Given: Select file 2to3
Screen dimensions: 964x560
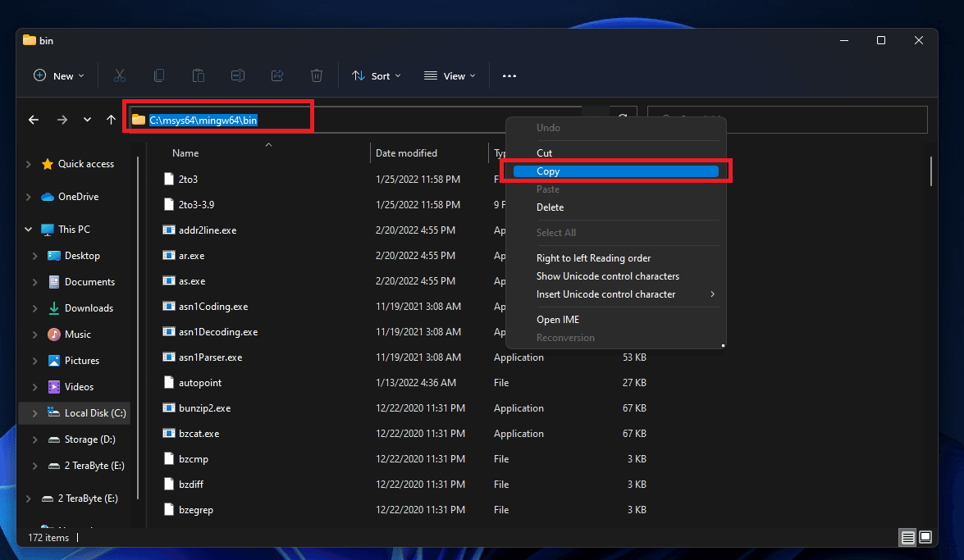Looking at the screenshot, I should tap(188, 180).
